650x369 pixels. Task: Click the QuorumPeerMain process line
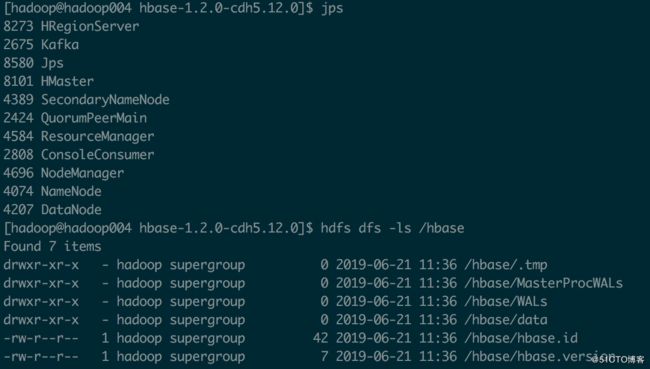point(75,118)
